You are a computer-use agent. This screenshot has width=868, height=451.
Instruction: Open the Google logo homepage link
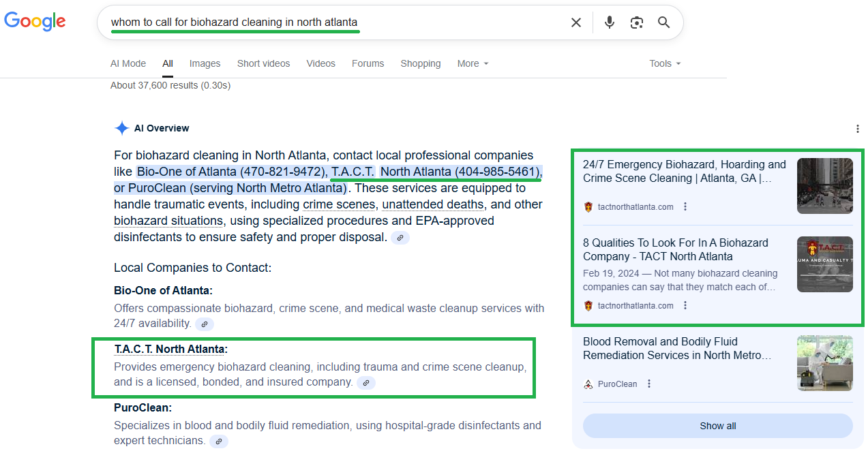pos(35,22)
